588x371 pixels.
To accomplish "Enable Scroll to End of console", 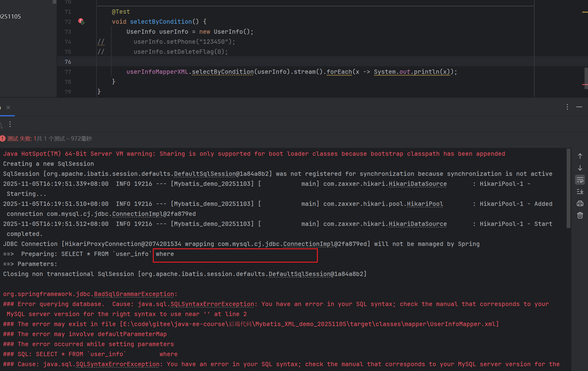I will (x=580, y=192).
